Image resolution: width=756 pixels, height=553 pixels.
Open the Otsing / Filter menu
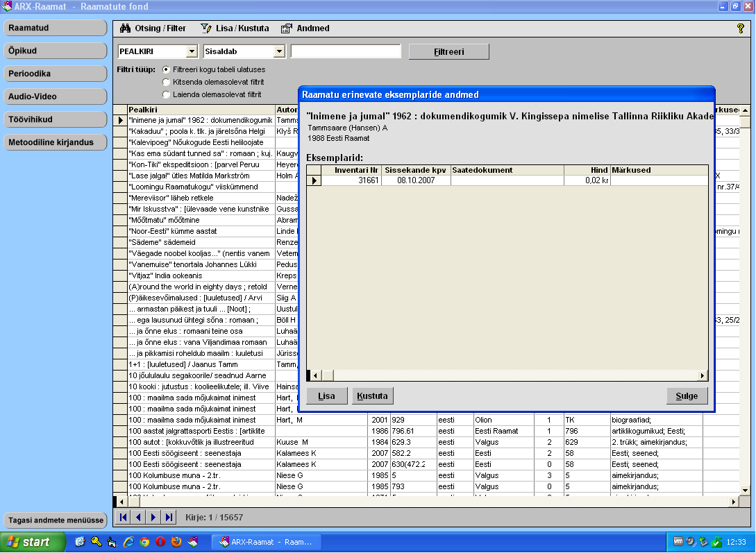153,28
